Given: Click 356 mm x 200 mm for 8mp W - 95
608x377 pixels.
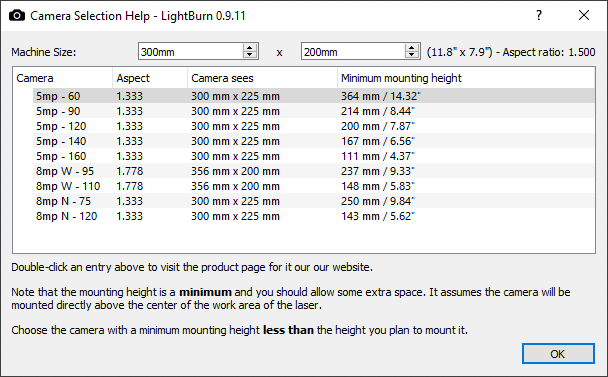Looking at the screenshot, I should pos(235,171).
